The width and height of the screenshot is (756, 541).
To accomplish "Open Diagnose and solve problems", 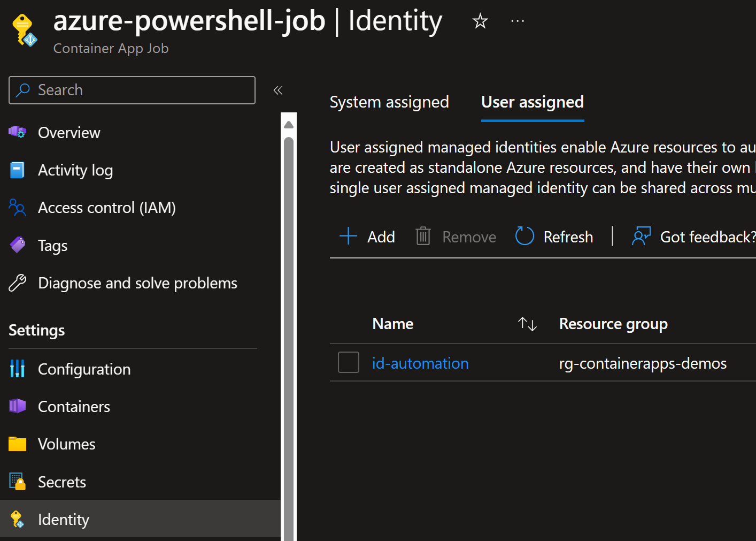I will 137,283.
